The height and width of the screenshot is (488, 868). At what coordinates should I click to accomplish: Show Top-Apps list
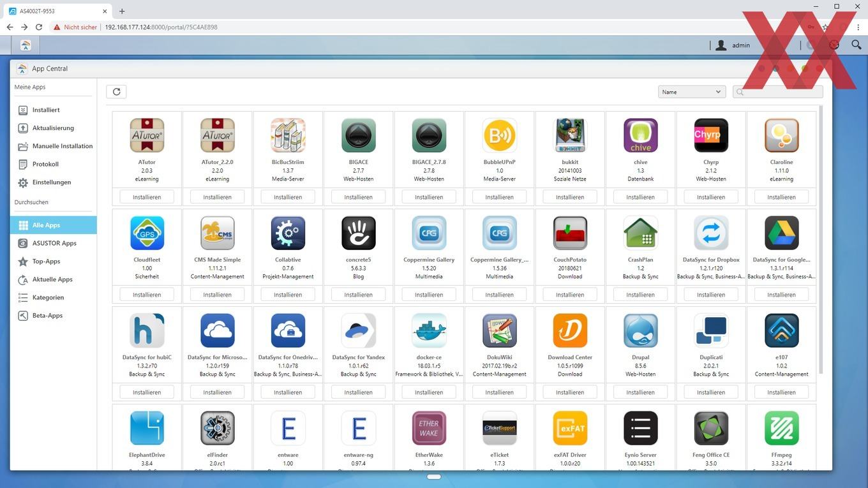[x=53, y=261]
